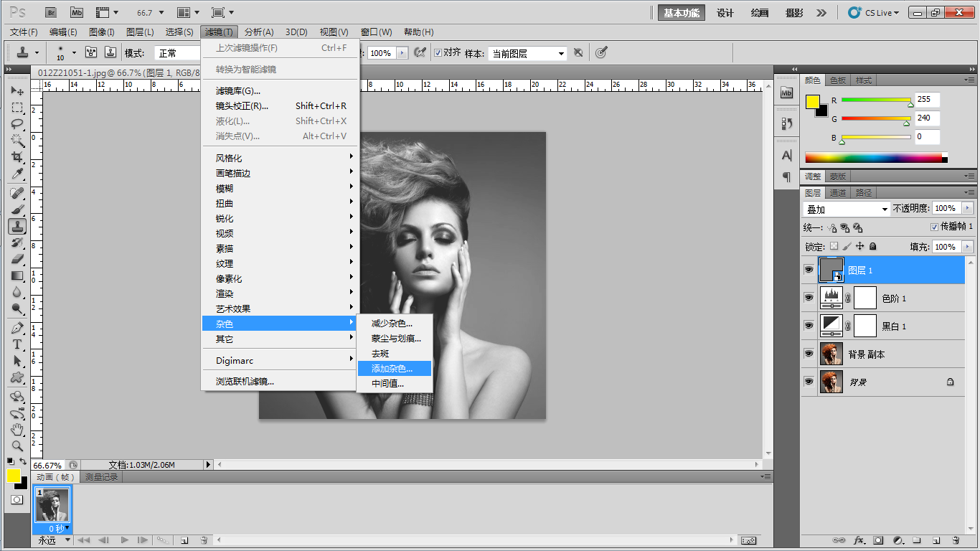Open the layer blend mode dropdown 叠加
The image size is (980, 551).
(x=847, y=209)
